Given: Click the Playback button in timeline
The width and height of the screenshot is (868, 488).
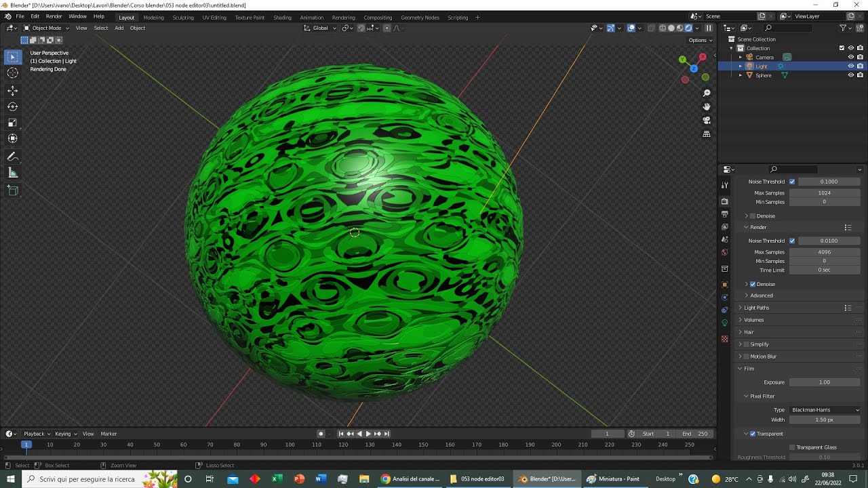Looking at the screenshot, I should (x=37, y=434).
